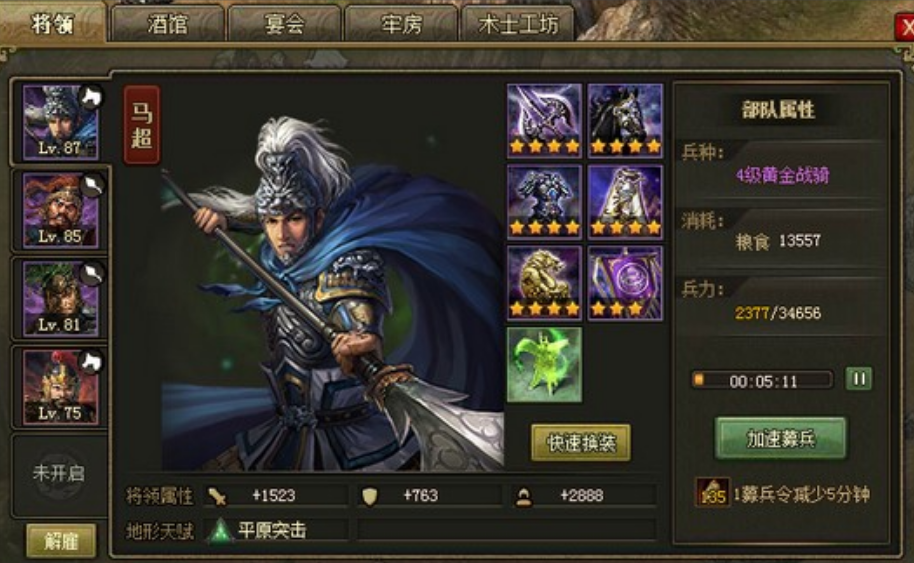Open the green spirit soldier slot
The width and height of the screenshot is (914, 563).
(544, 365)
